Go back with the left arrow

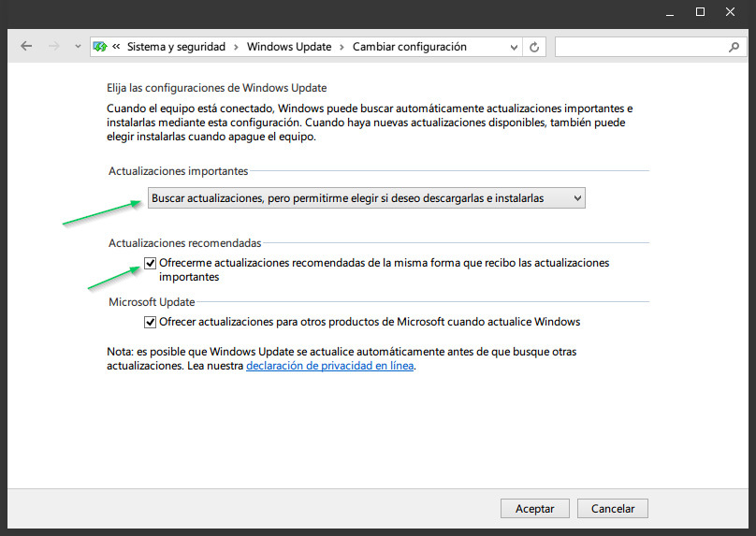coord(26,46)
